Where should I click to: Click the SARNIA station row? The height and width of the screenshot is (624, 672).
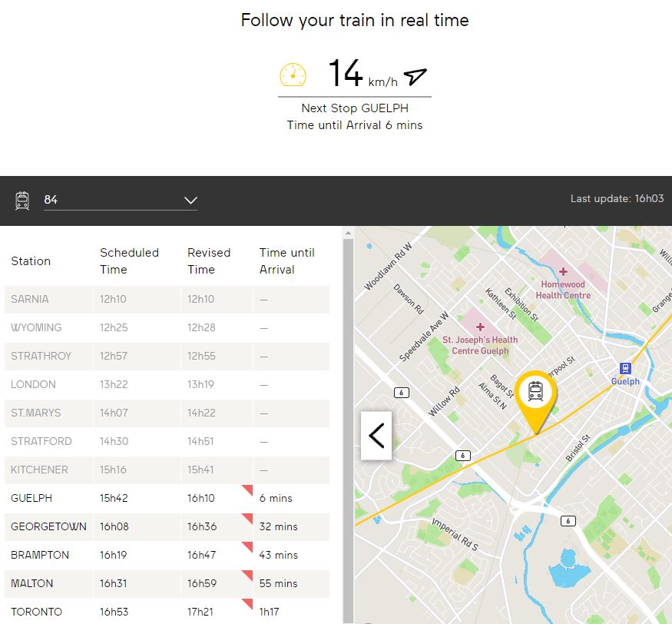coord(167,299)
